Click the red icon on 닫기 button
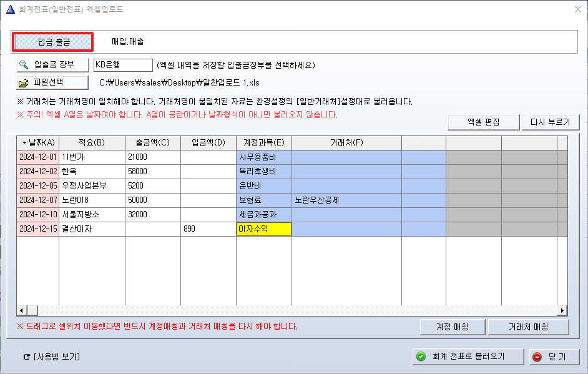The height and width of the screenshot is (374, 588). pos(537,357)
